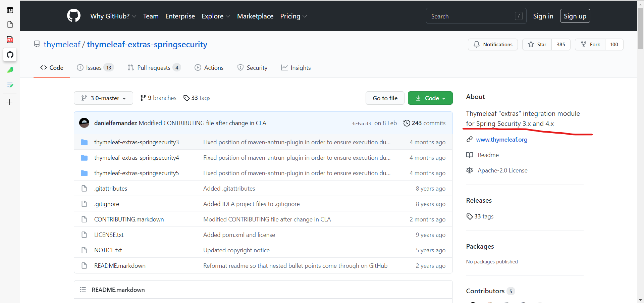Click the Sign up button
This screenshot has height=303, width=644.
click(575, 16)
